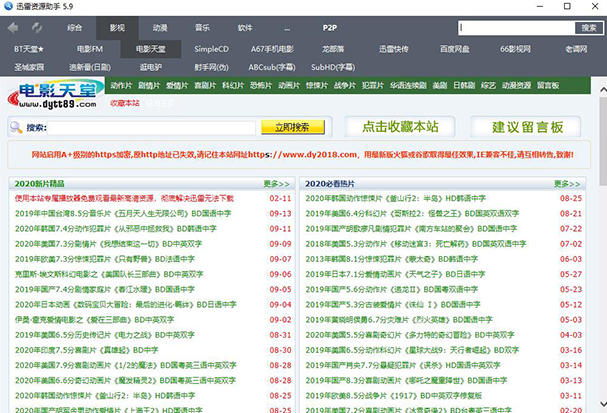Select the 老调网 source

click(x=576, y=49)
